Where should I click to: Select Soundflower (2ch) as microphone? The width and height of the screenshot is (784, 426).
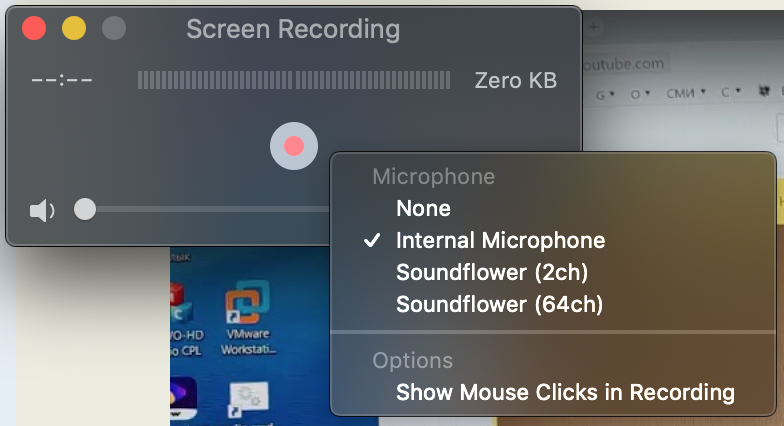491,272
